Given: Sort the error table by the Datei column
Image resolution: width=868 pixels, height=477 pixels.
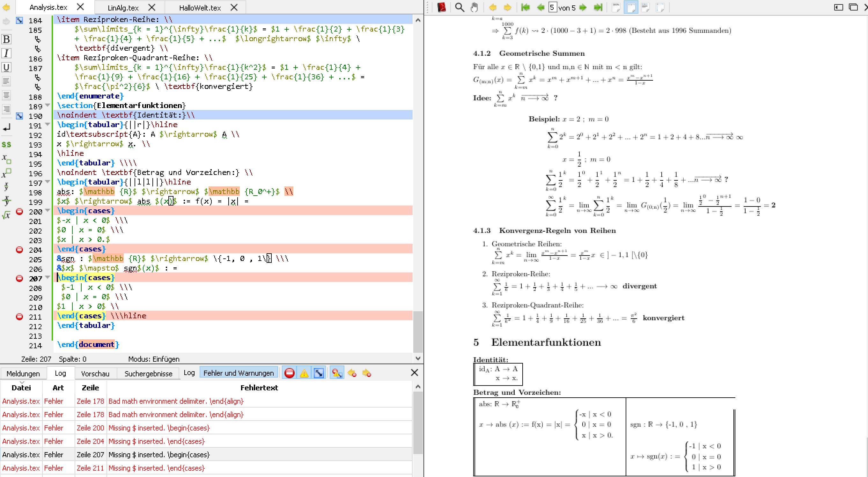Looking at the screenshot, I should (x=21, y=388).
